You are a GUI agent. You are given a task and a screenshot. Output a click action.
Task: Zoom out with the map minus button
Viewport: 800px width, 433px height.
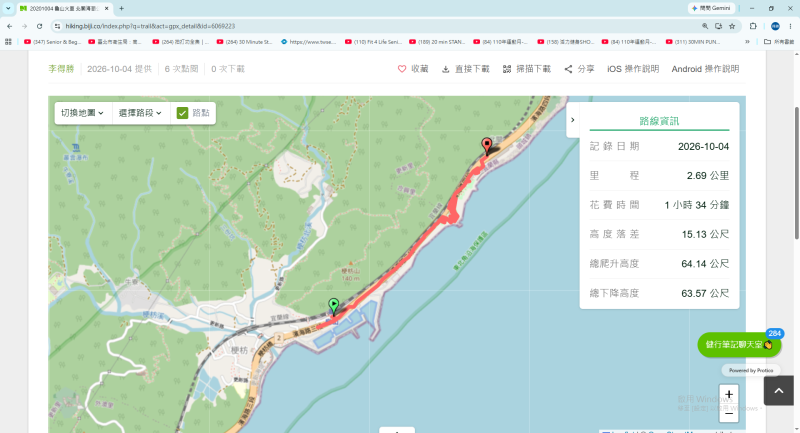point(729,413)
